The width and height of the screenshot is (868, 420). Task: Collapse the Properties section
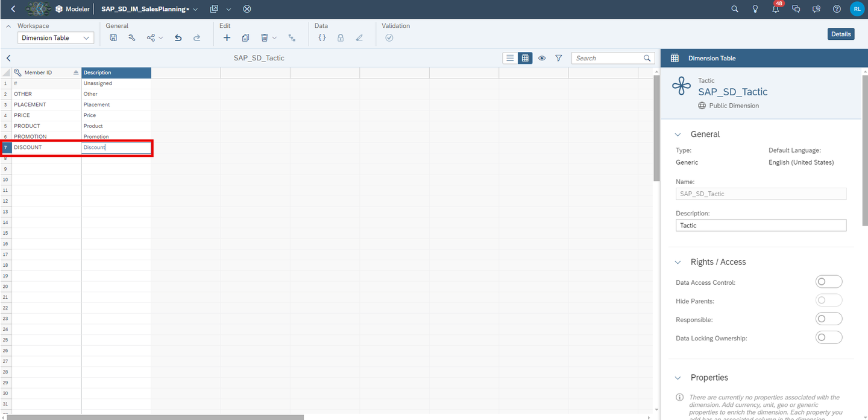(678, 378)
